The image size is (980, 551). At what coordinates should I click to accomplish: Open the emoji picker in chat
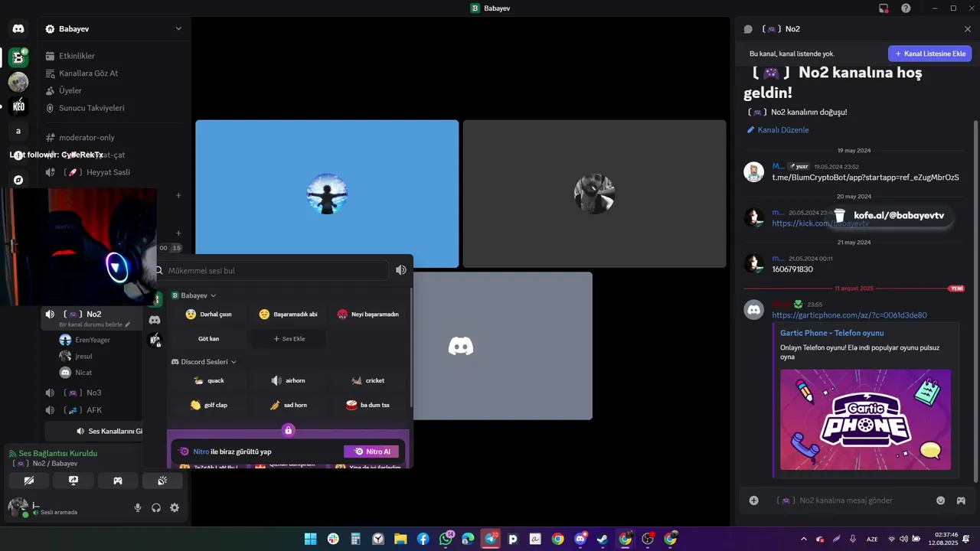pos(941,500)
